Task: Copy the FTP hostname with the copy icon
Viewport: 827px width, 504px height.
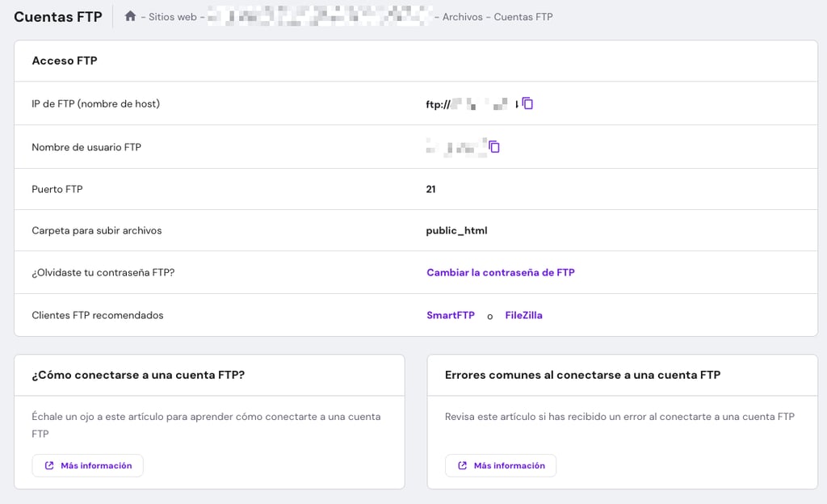Action: pos(527,103)
